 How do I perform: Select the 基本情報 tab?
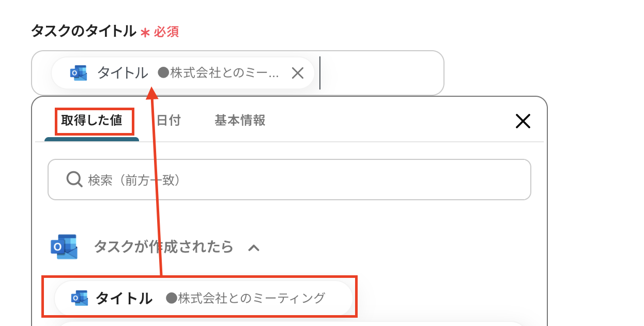240,121
